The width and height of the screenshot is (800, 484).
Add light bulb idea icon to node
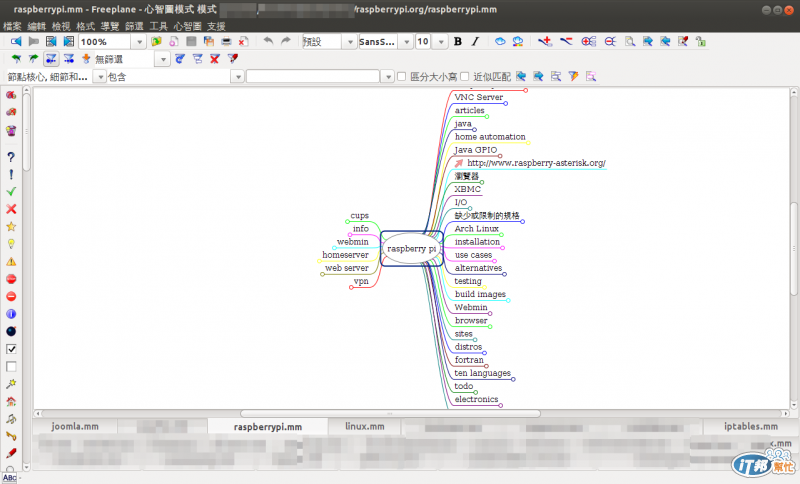tap(11, 244)
